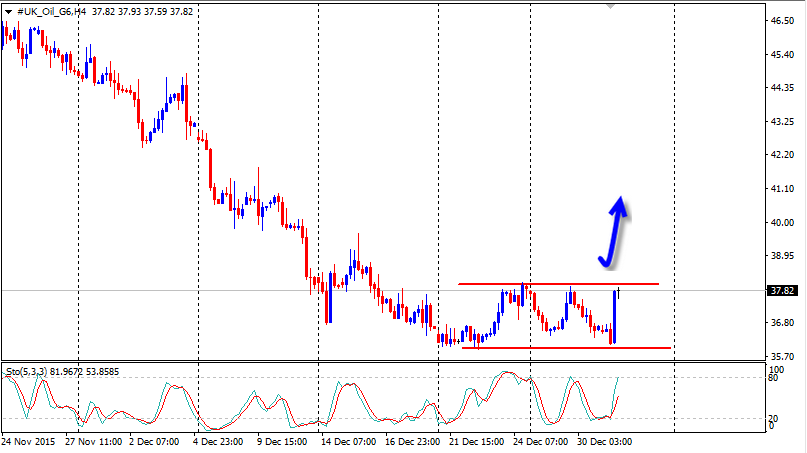Click the 16 Dec 23:00 time label
Image resolution: width=807 pixels, height=453 pixels.
pos(413,442)
